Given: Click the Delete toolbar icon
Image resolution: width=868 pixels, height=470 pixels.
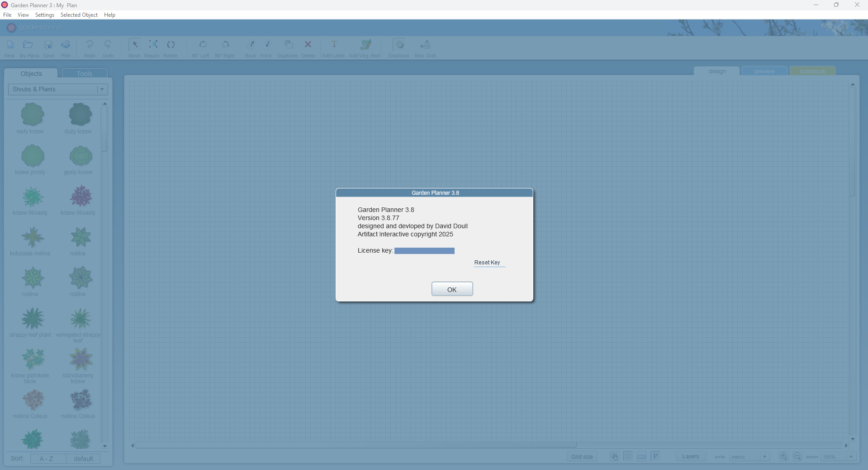Looking at the screenshot, I should tap(308, 45).
